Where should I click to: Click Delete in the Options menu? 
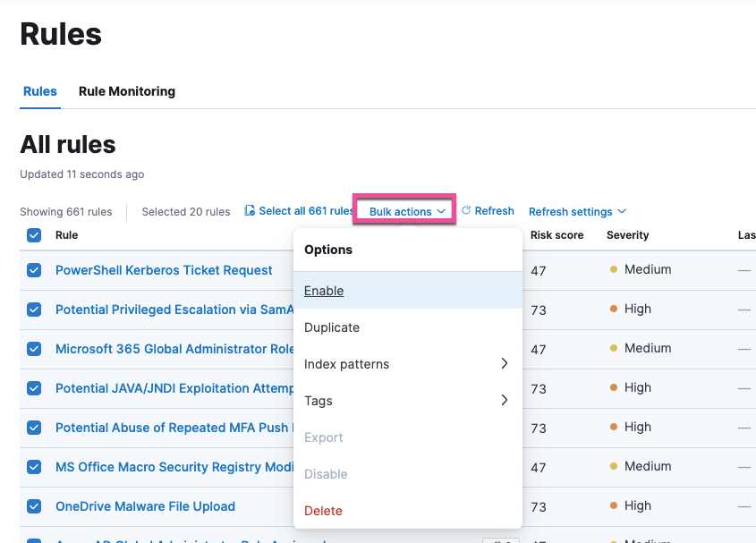pos(323,511)
